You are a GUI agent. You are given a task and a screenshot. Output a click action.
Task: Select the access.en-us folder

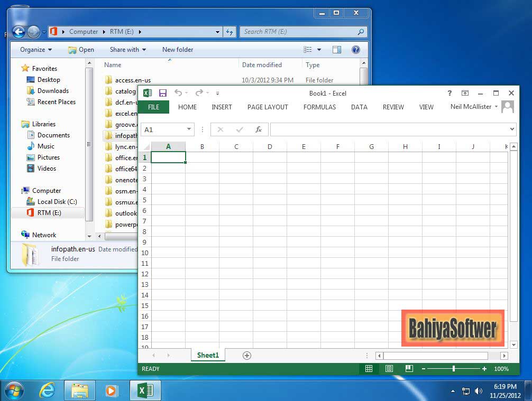(x=133, y=80)
